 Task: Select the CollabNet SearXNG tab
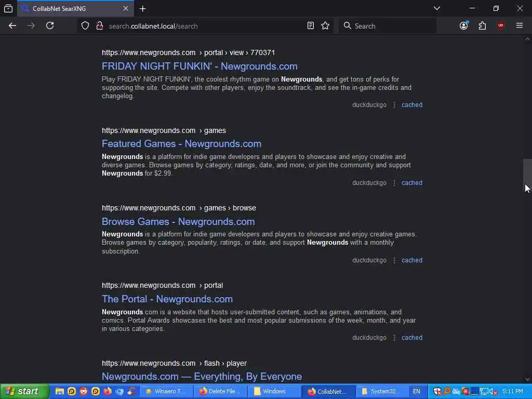click(75, 8)
